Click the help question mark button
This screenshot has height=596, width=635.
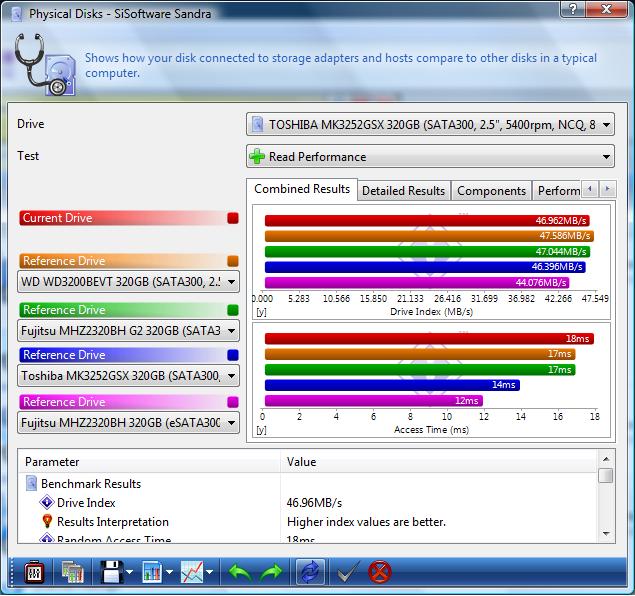[572, 9]
